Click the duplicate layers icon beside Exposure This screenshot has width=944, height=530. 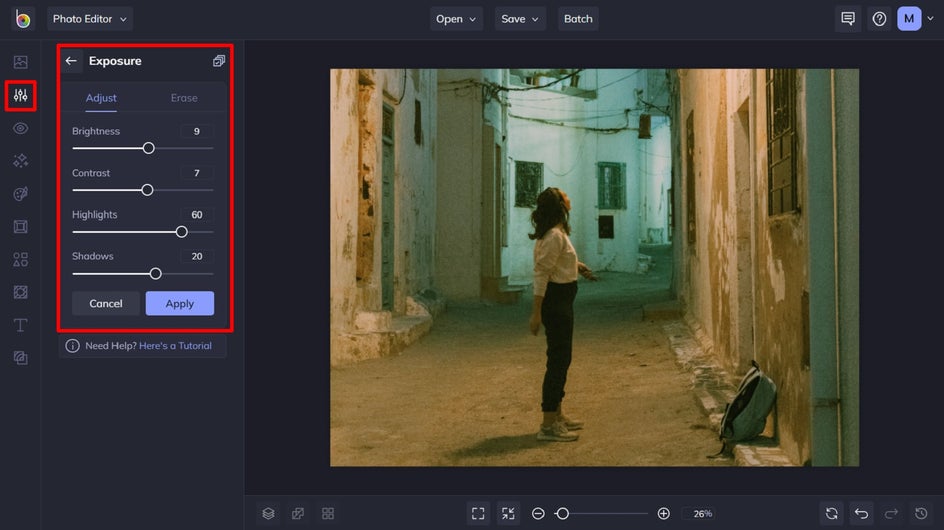tap(219, 61)
